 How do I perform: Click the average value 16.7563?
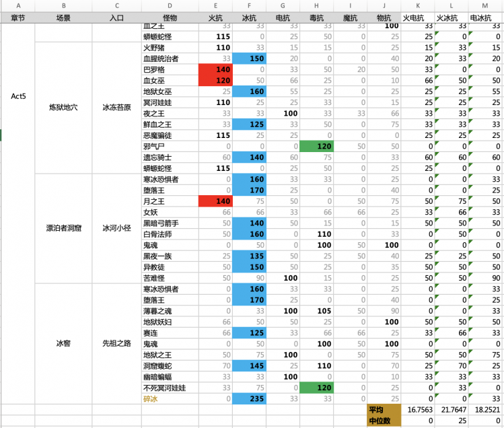418,410
